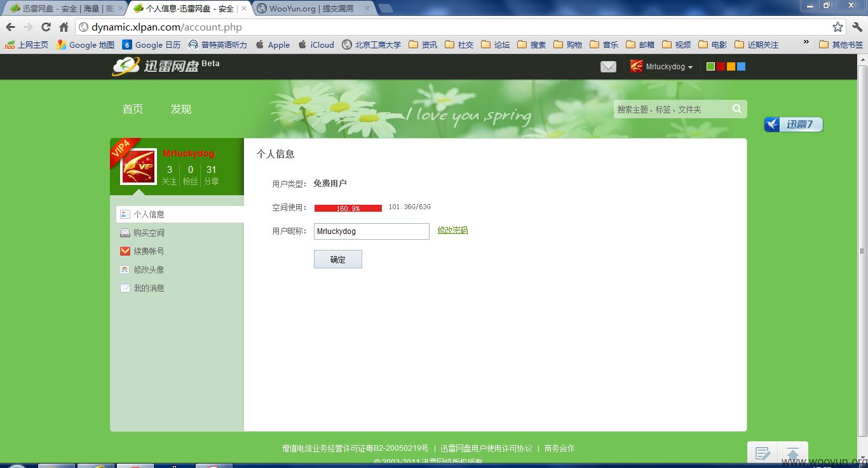Viewport: 868px width, 468px height.
Task: Click the browser home icon
Action: 64,27
